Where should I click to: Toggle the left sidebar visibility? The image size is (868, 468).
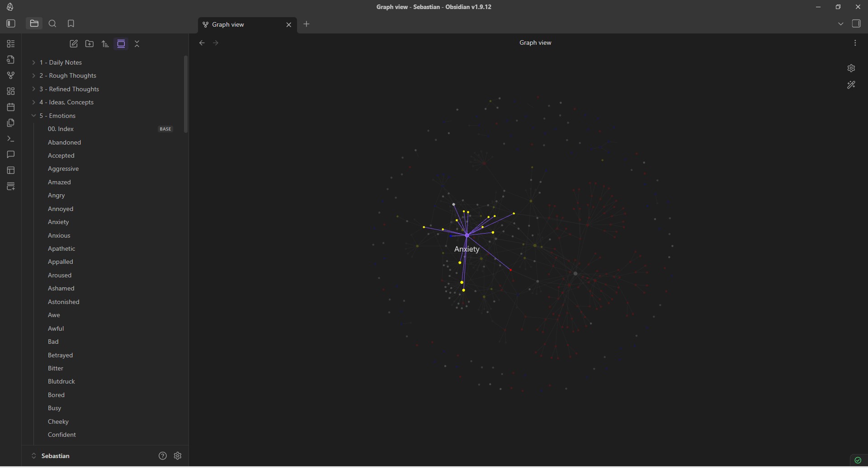[x=11, y=23]
